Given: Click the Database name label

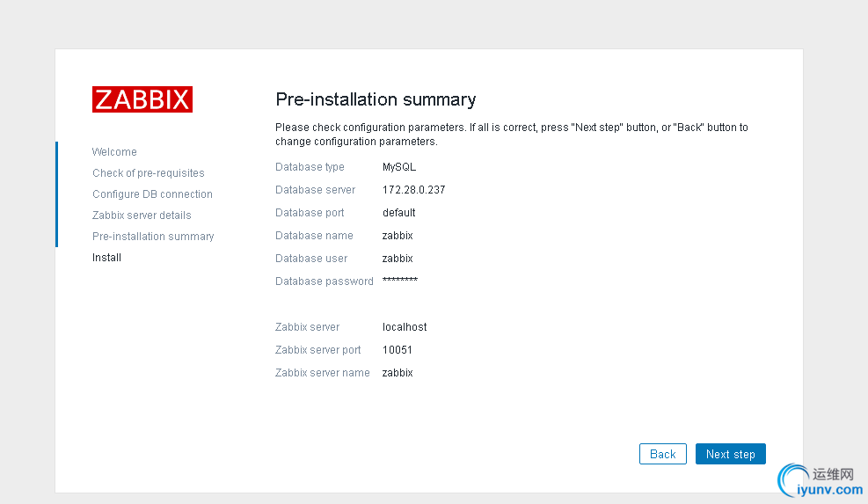Looking at the screenshot, I should (x=314, y=236).
